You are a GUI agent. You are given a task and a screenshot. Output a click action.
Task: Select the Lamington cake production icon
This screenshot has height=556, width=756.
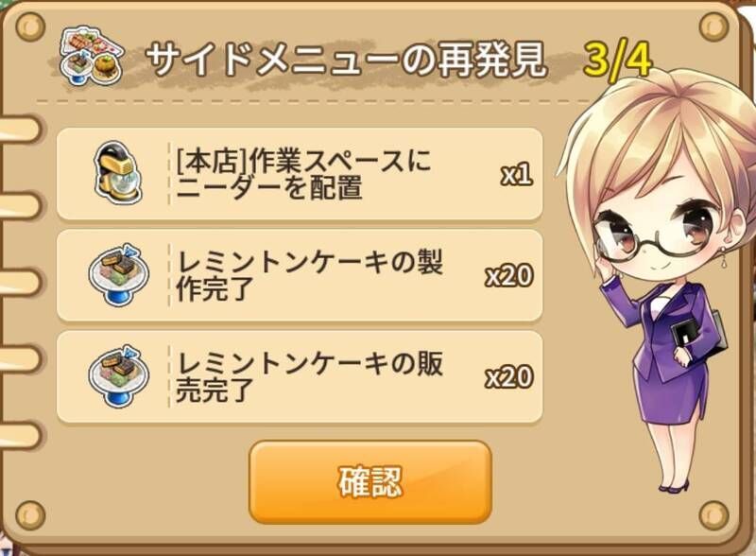tap(119, 274)
